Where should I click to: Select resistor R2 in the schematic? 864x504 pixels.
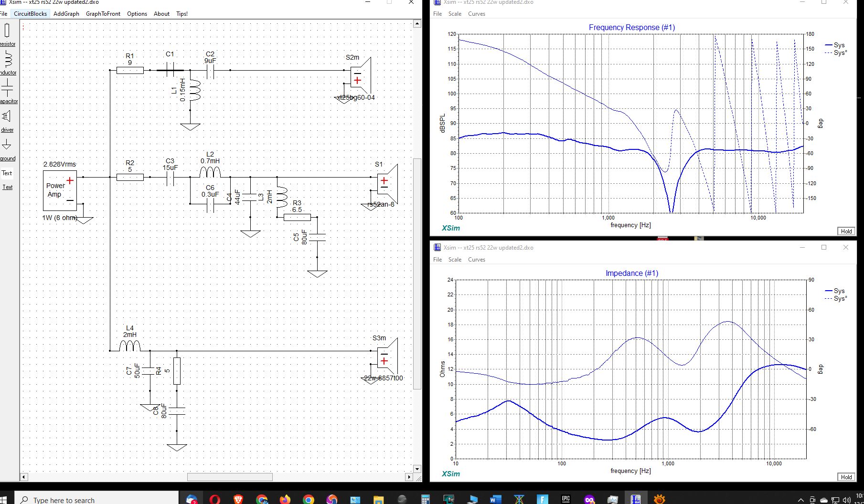click(x=130, y=177)
